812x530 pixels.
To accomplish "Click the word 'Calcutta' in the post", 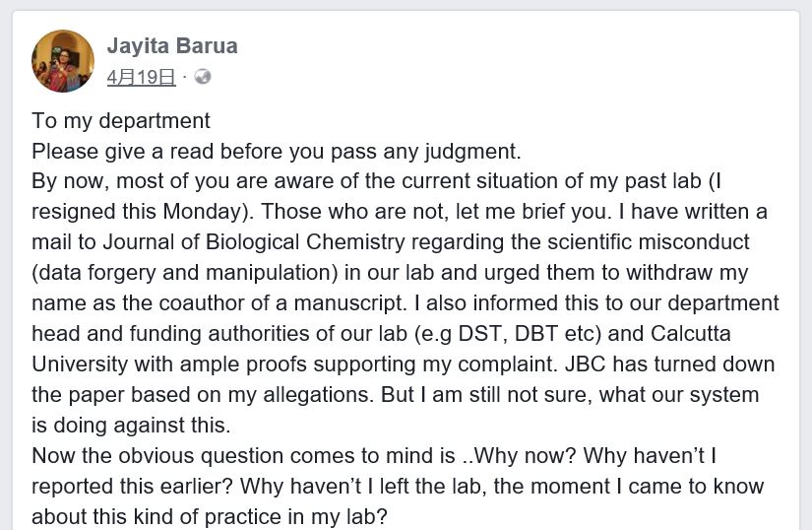I will pos(690,334).
